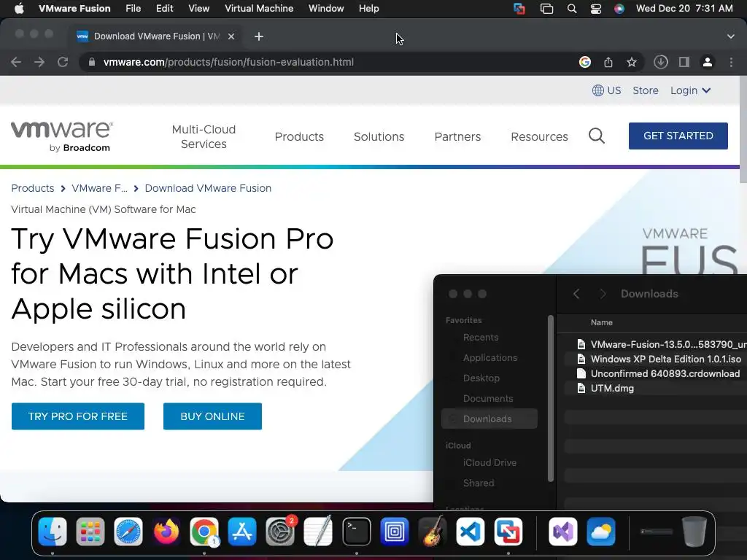This screenshot has height=560, width=747.
Task: Click the VMware by Broadcom logo
Action: (62, 136)
